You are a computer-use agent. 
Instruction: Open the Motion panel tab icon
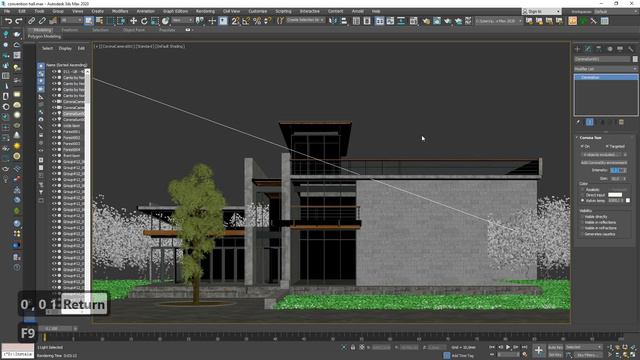(610, 49)
